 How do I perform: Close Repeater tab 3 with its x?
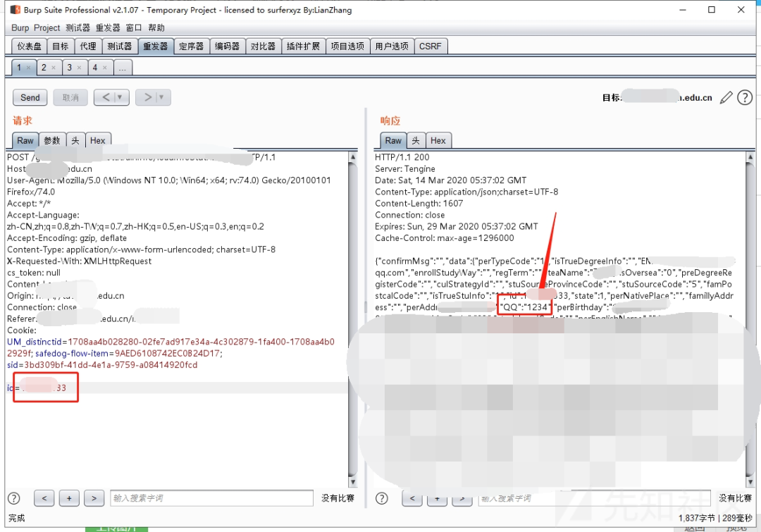(79, 68)
